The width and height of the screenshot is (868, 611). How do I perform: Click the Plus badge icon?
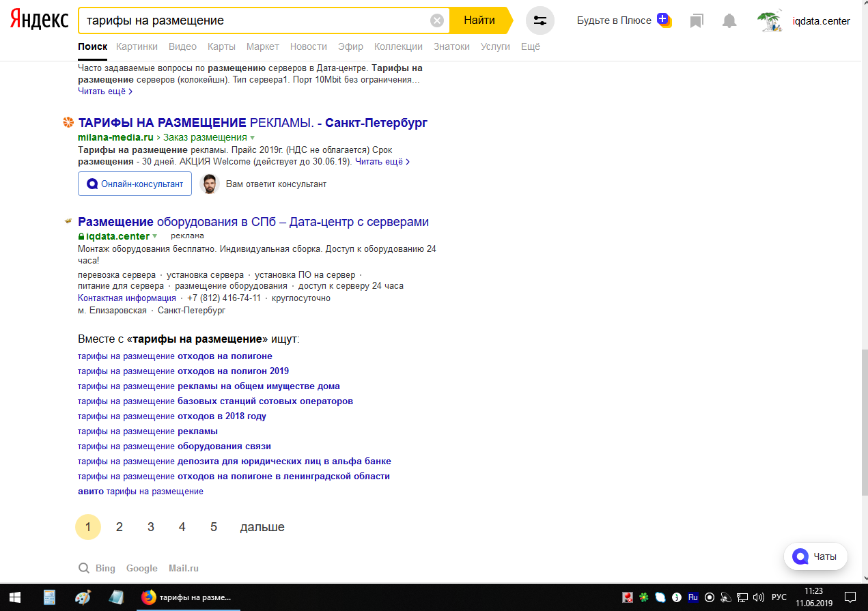tap(663, 20)
